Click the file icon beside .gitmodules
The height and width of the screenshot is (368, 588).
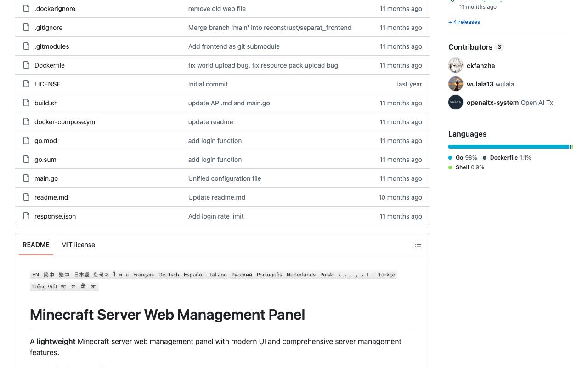[x=26, y=46]
